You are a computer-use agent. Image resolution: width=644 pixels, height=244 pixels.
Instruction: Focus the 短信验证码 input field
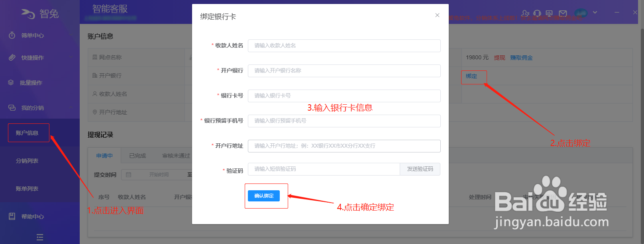(x=324, y=169)
